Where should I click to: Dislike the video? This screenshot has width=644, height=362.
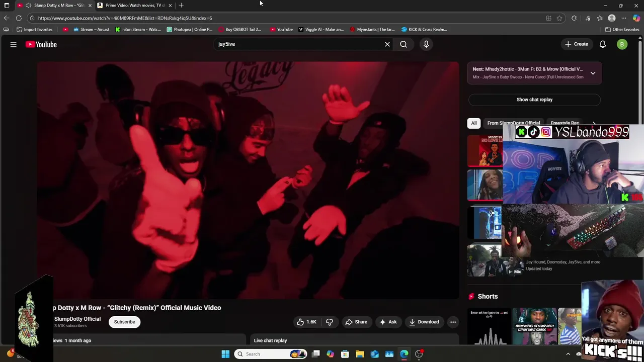(x=330, y=322)
